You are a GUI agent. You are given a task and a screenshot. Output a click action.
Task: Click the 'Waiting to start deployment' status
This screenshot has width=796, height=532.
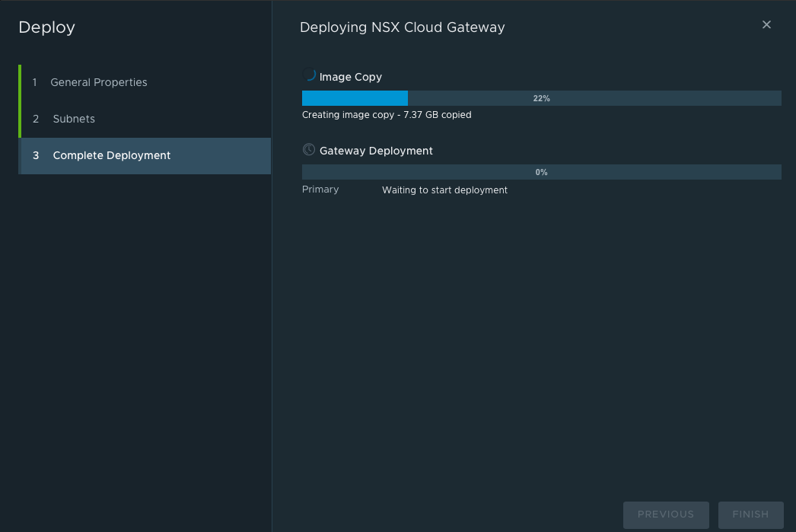tap(444, 190)
